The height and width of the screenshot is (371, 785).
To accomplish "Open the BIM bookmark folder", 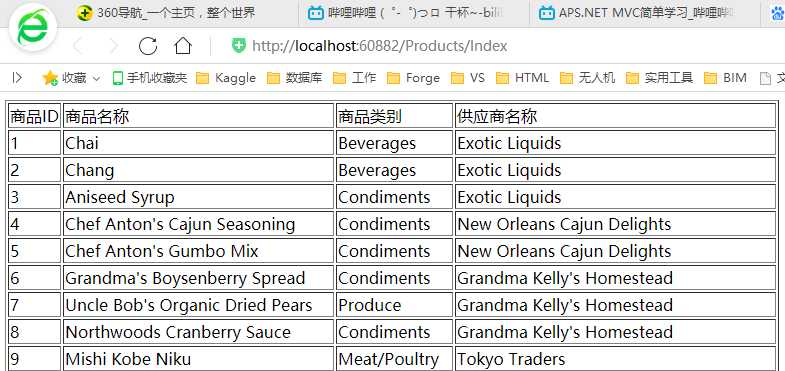I will tap(725, 78).
